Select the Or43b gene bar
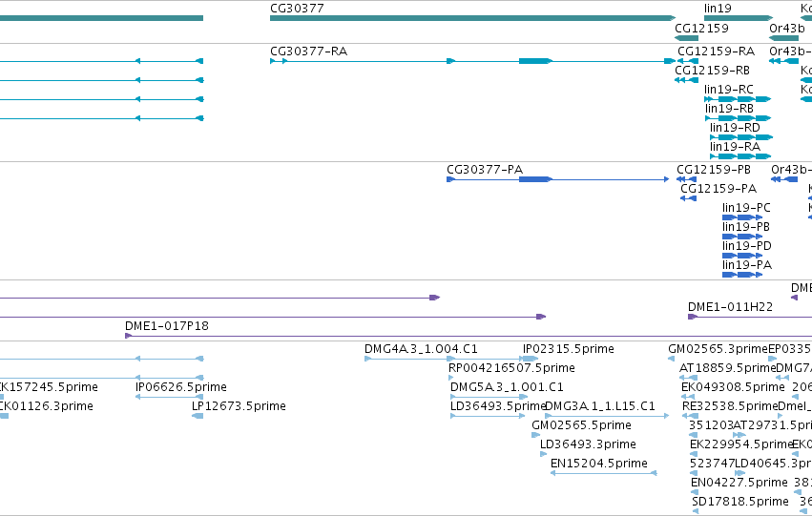The image size is (812, 516). point(784,38)
